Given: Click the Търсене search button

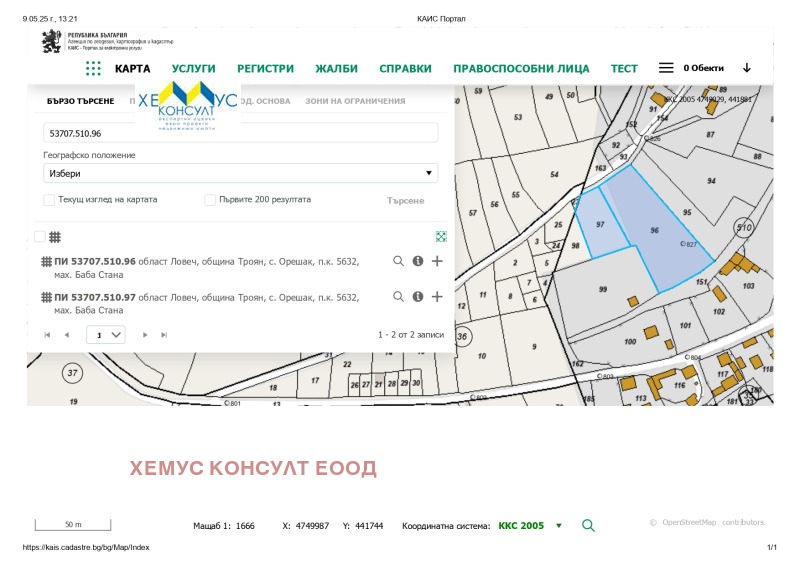Looking at the screenshot, I should [x=405, y=201].
